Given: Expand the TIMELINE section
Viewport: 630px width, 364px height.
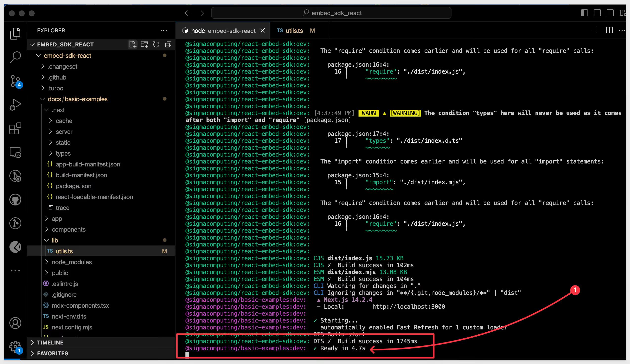Looking at the screenshot, I should coord(101,343).
